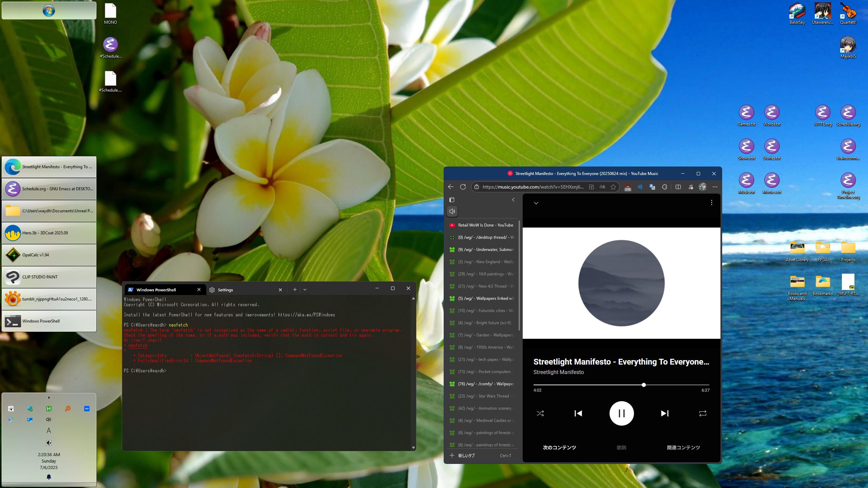Viewport: 868px width, 488px height.
Task: Open the Edge profile avatar
Action: tap(702, 187)
